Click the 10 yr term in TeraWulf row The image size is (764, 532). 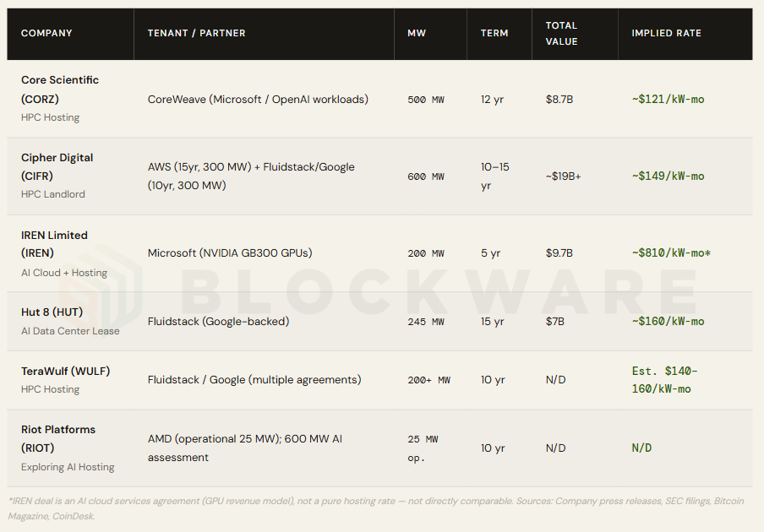(493, 380)
